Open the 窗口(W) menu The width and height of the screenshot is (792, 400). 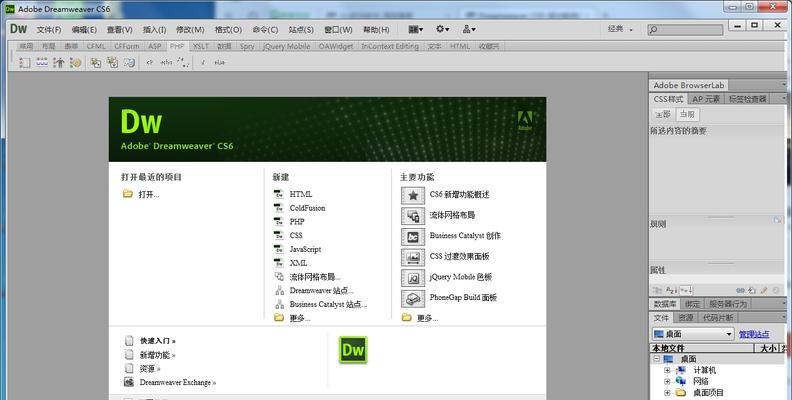click(x=338, y=30)
